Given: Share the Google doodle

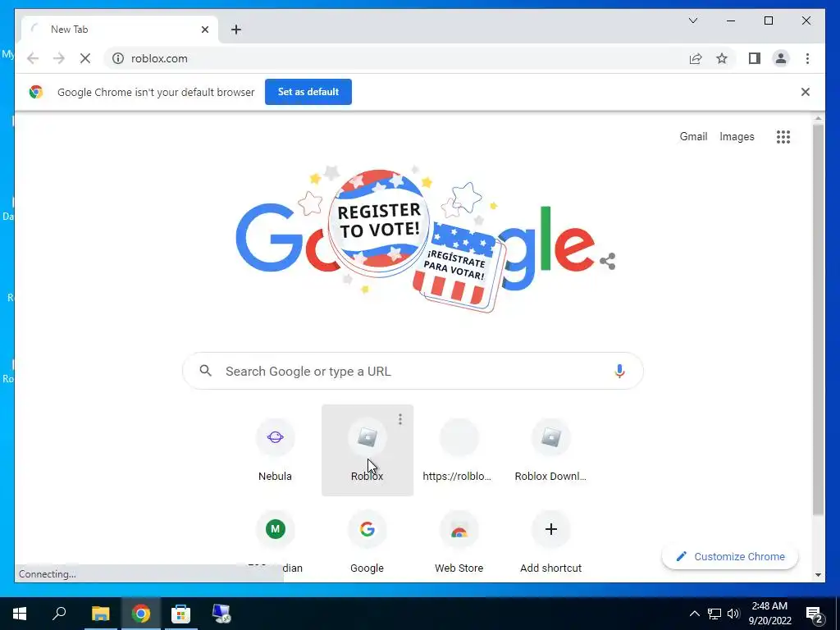Looking at the screenshot, I should click(608, 262).
